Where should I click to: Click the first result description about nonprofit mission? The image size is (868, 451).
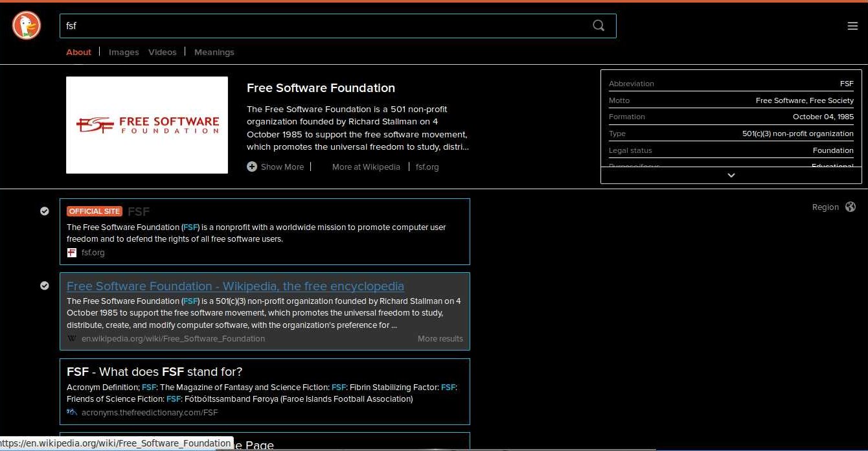click(257, 233)
